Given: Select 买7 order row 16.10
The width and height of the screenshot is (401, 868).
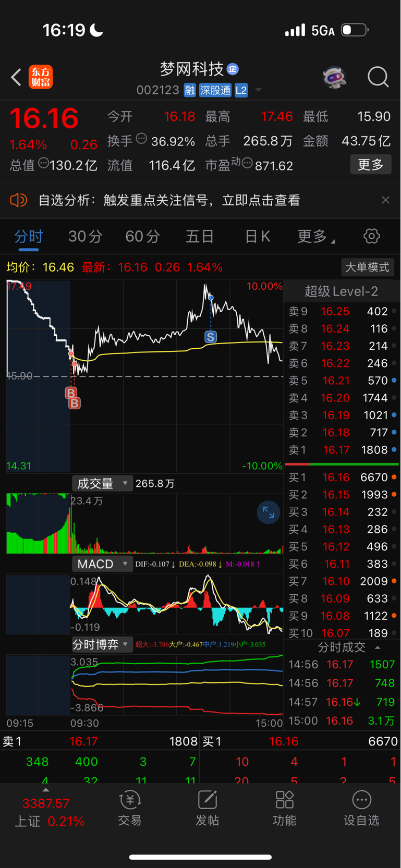Looking at the screenshot, I should click(342, 581).
